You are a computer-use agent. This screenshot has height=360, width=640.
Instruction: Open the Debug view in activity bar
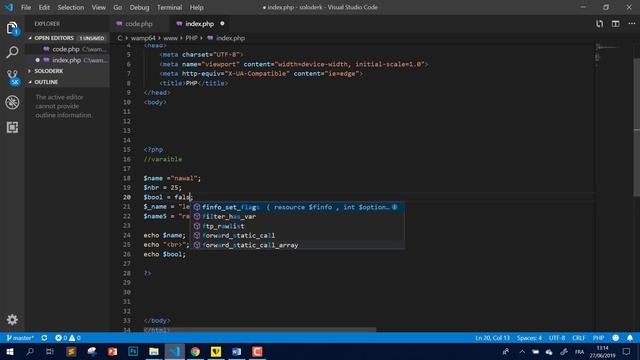point(12,102)
